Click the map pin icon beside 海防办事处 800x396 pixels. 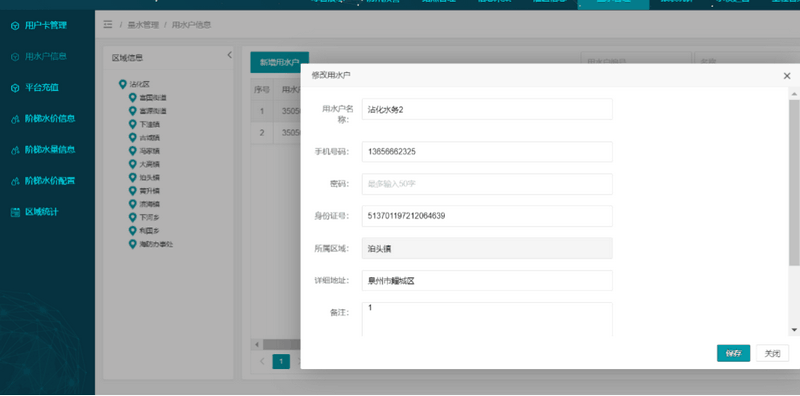tap(133, 244)
